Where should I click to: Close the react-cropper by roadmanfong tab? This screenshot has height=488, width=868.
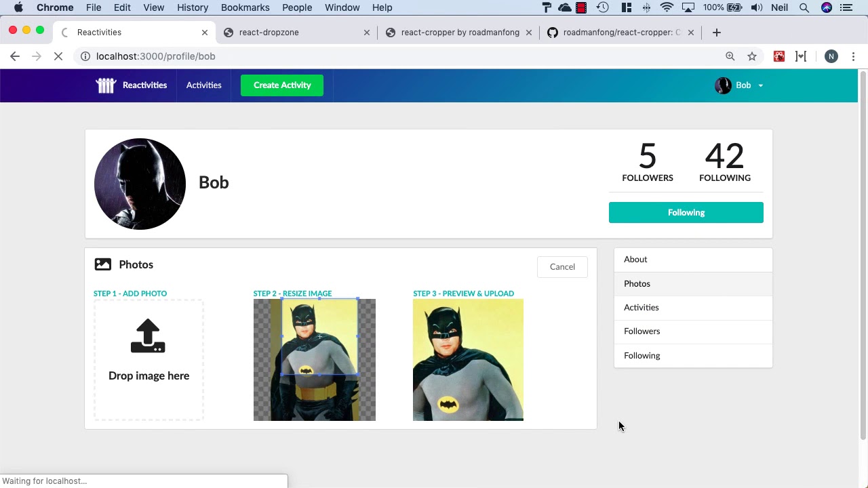(x=529, y=32)
